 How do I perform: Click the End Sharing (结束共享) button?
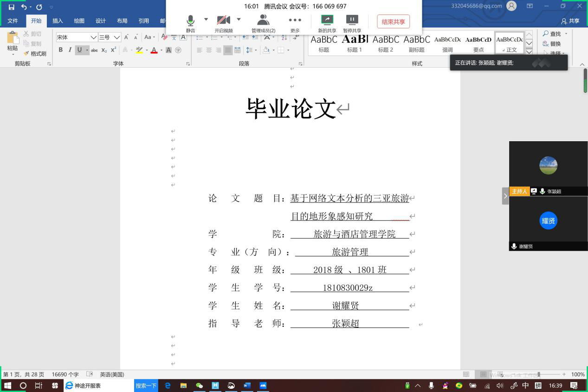(393, 22)
